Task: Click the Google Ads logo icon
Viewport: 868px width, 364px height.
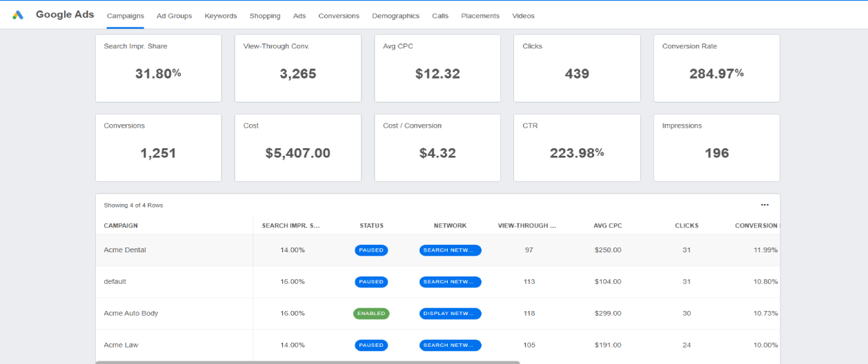Action: coord(18,15)
